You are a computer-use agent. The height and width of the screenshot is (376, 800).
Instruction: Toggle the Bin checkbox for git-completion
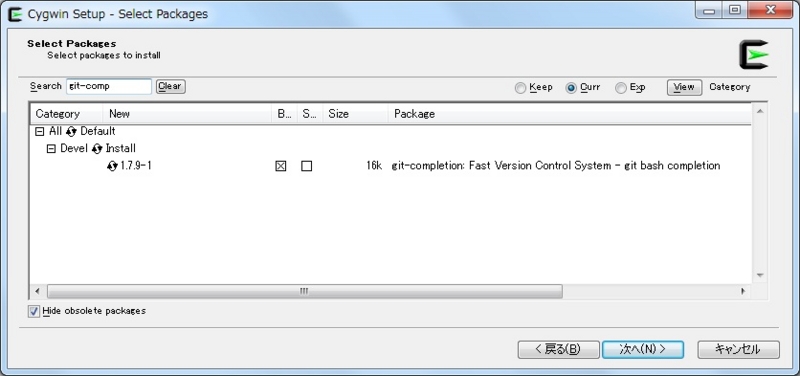point(281,166)
